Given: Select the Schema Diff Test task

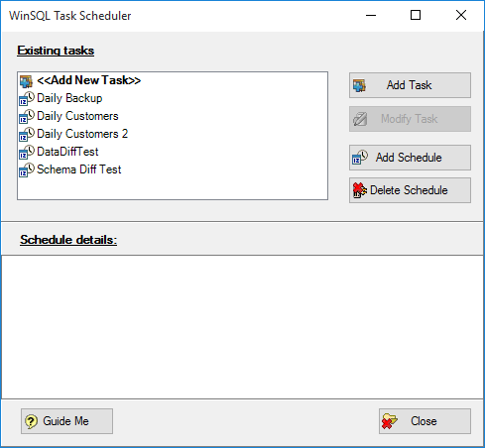Looking at the screenshot, I should coord(79,169).
